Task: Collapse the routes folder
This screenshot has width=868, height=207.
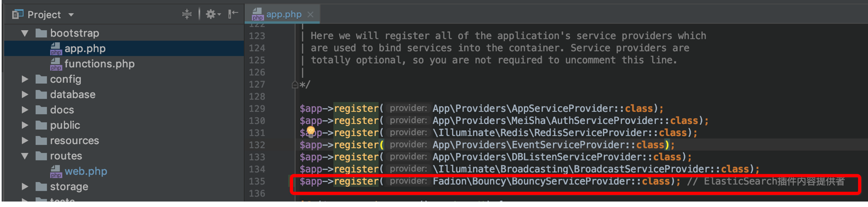Action: (x=25, y=156)
